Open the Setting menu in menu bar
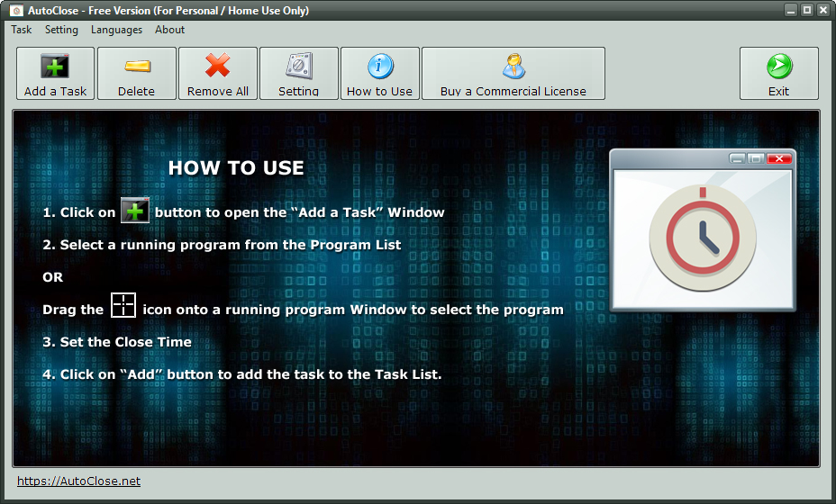The width and height of the screenshot is (836, 504). pyautogui.click(x=61, y=30)
